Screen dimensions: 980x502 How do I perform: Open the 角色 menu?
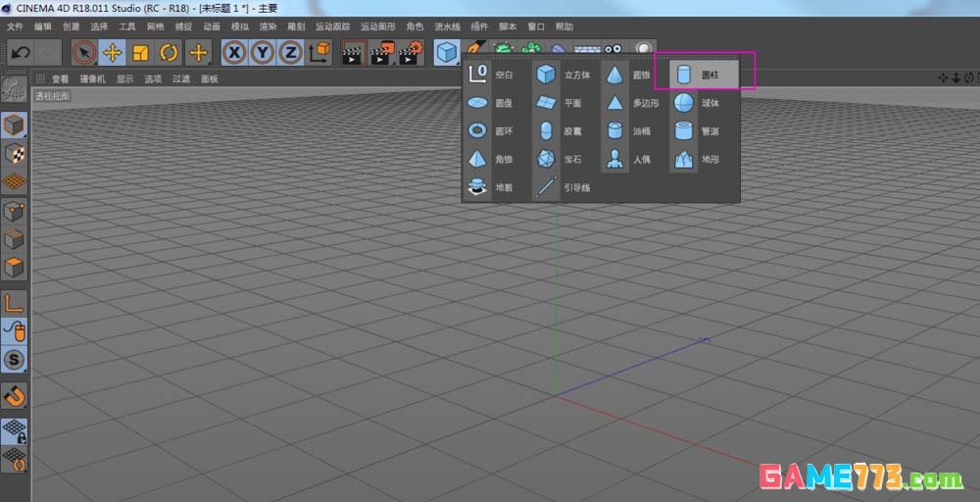(x=415, y=26)
